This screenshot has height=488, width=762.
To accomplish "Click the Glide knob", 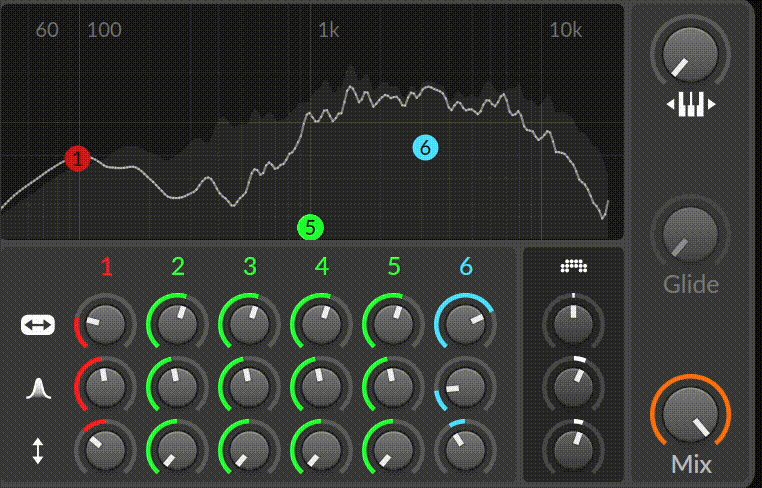I will (x=691, y=235).
